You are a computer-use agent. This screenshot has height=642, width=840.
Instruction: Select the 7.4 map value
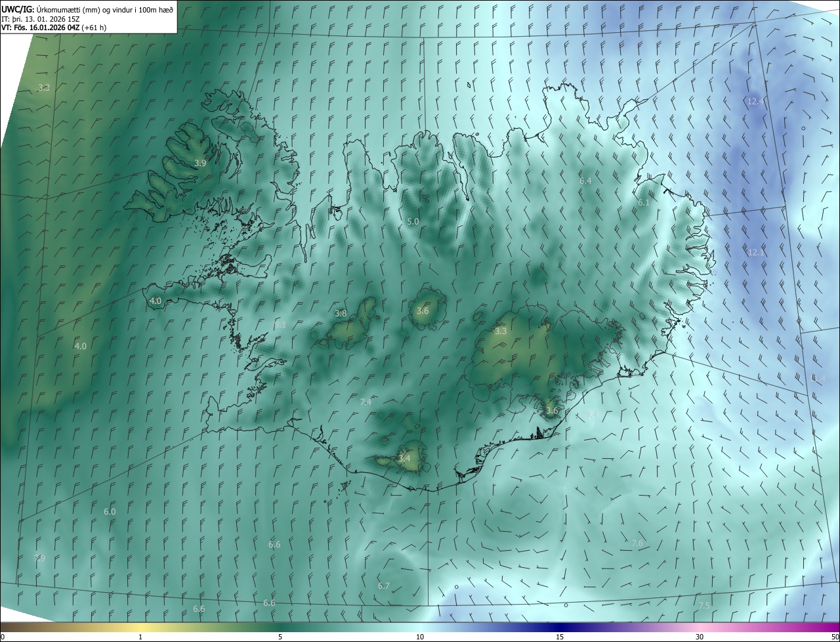pos(366,402)
